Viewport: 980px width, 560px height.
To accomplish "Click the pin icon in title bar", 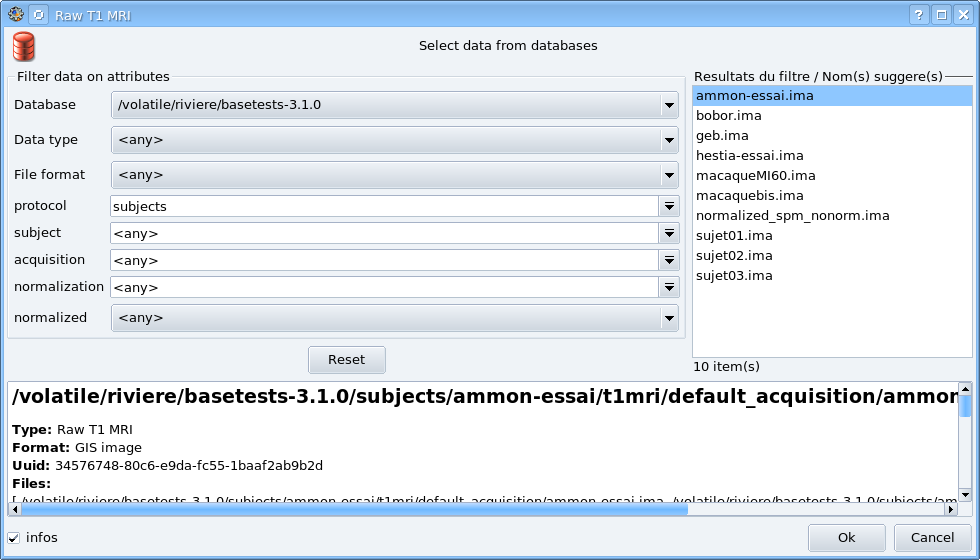I will 38,15.
